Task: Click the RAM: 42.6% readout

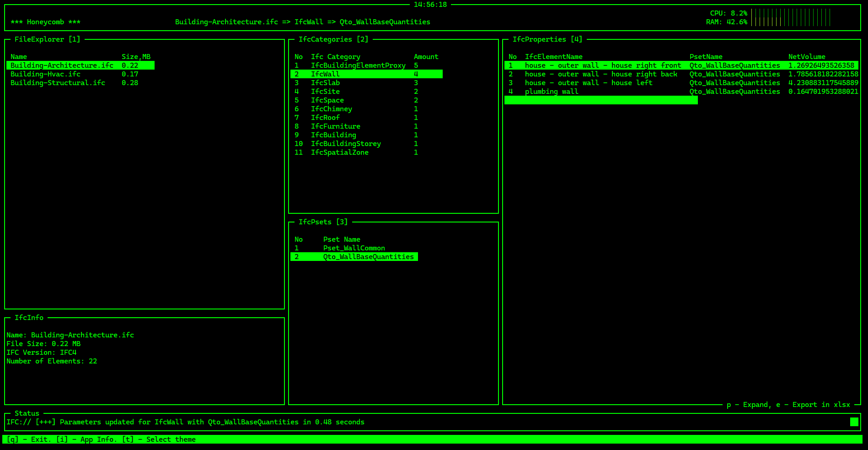Action: (x=727, y=22)
